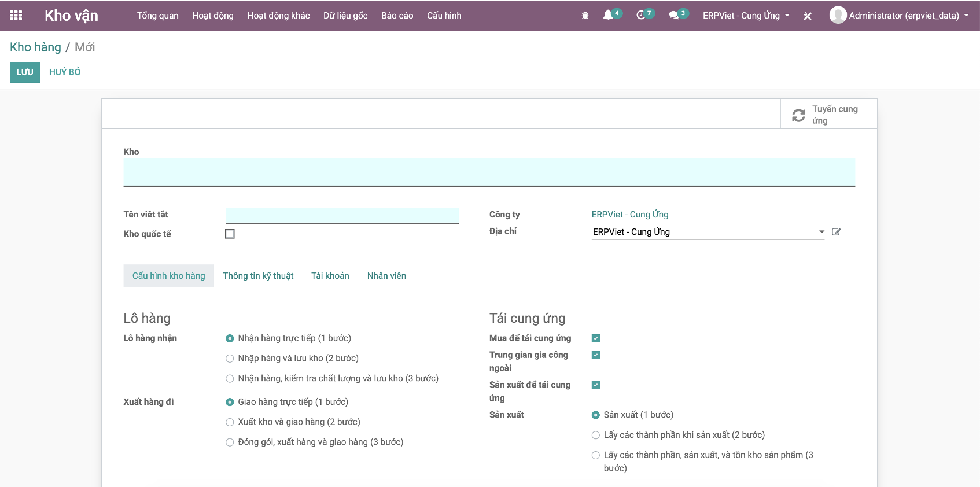Screen dimensions: 980x487
Task: Uncheck Mua để tái cung ứng
Action: (596, 338)
